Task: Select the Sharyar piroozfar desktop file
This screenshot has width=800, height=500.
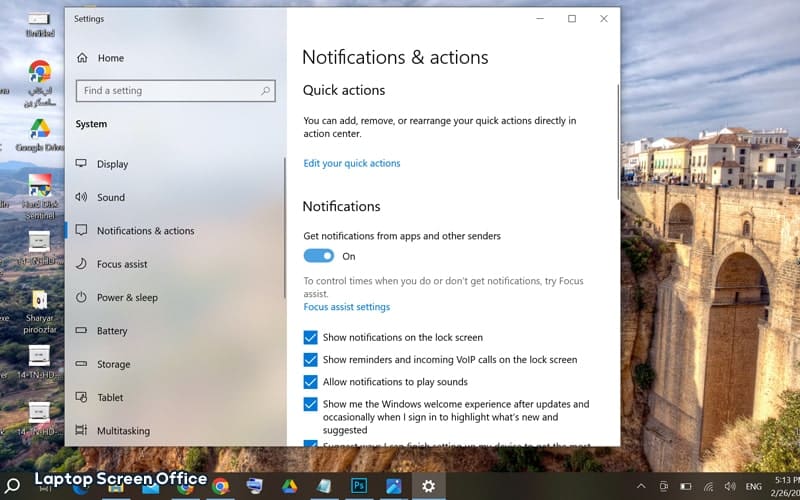Action: point(40,312)
